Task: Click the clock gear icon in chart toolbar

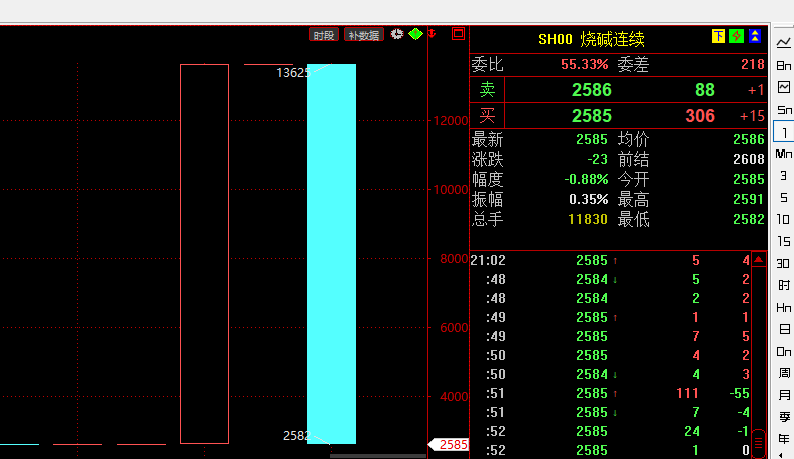Action: tap(396, 34)
